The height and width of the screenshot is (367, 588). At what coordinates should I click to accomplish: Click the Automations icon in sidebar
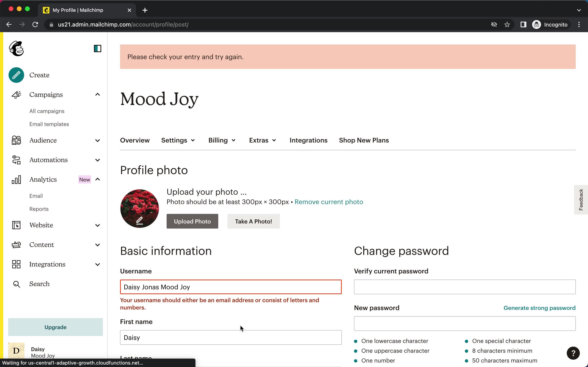tap(16, 160)
